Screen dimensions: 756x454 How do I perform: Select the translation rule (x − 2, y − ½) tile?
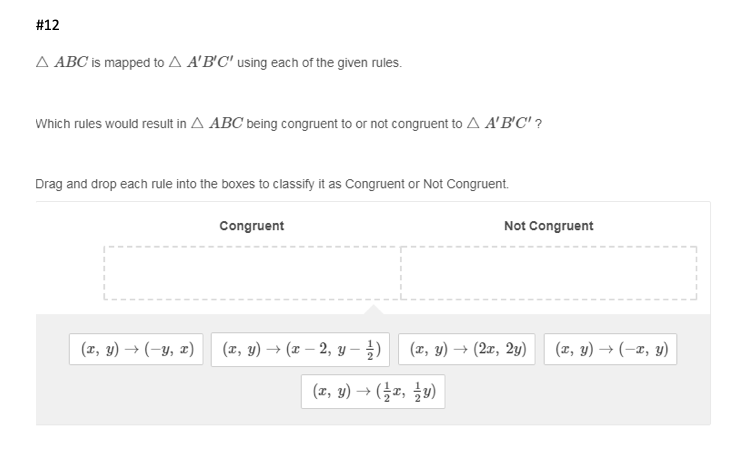[301, 349]
